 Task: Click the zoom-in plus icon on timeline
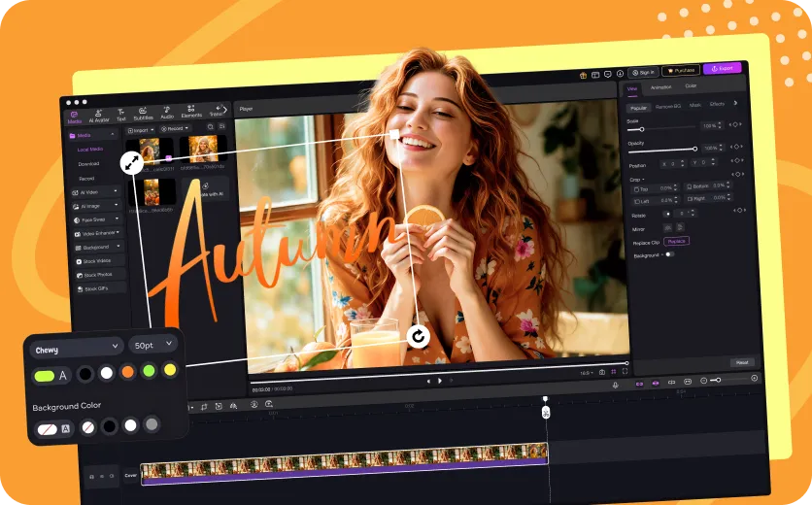pyautogui.click(x=755, y=378)
